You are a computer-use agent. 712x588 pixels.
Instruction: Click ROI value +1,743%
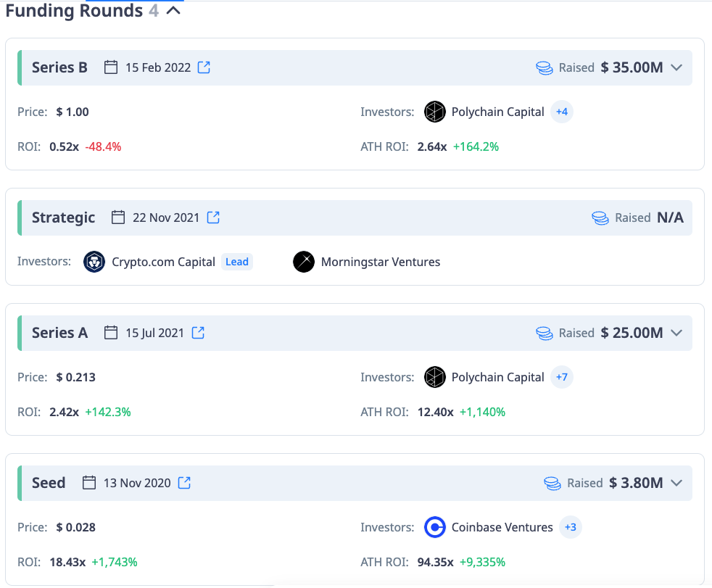pos(115,562)
